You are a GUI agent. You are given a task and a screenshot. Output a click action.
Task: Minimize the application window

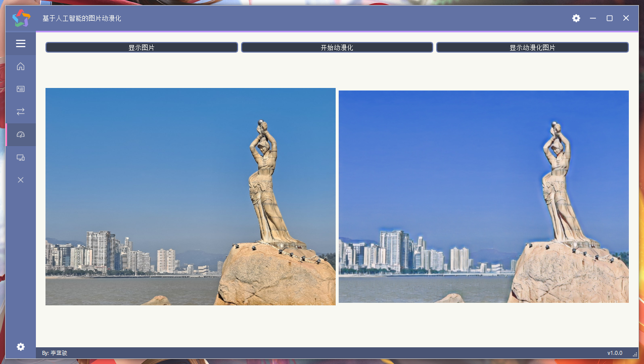click(593, 18)
